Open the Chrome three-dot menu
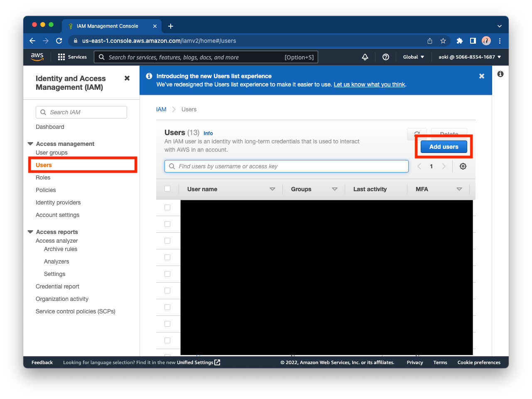 point(500,41)
